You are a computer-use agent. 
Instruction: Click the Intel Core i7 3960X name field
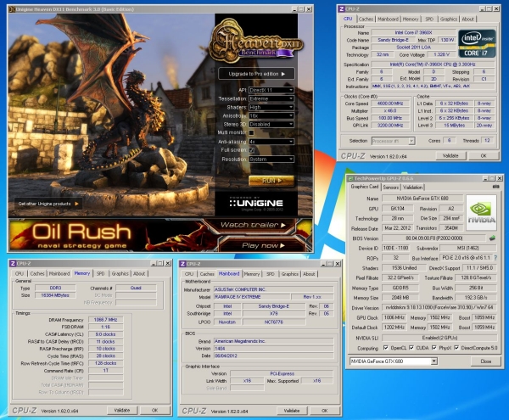(413, 32)
